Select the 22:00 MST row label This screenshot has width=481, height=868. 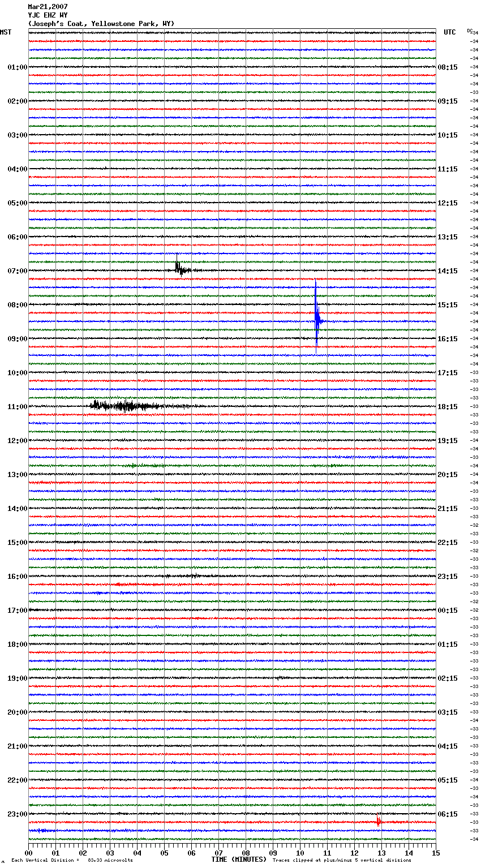pyautogui.click(x=17, y=780)
